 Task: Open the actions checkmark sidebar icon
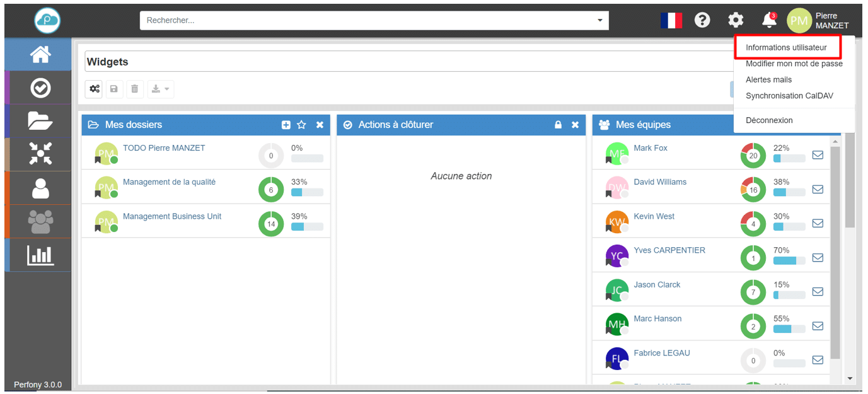pos(40,88)
